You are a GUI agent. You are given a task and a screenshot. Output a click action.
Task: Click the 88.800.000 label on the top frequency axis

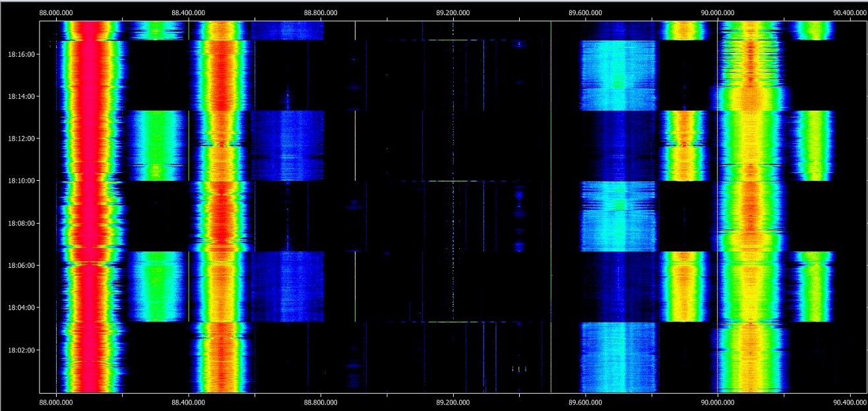tap(321, 11)
